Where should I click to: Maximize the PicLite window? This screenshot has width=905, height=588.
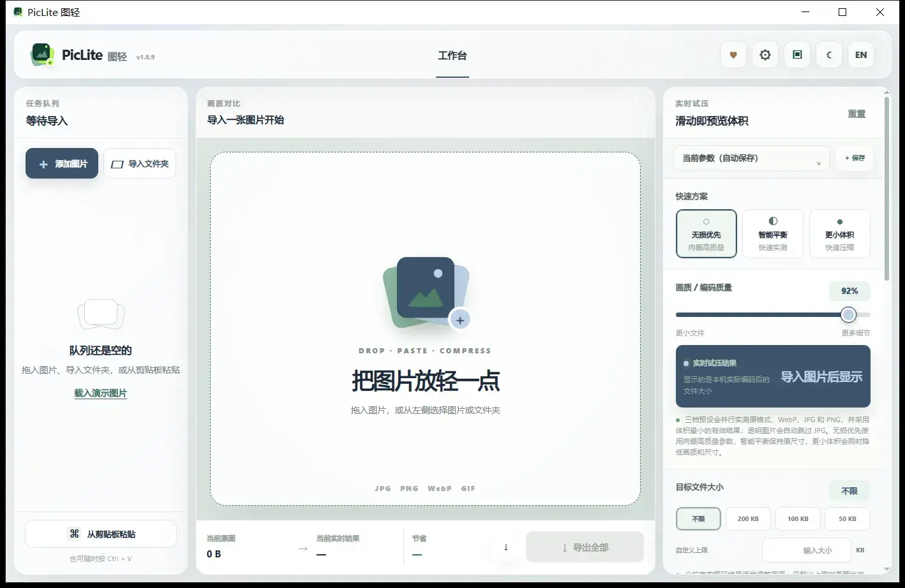click(842, 12)
